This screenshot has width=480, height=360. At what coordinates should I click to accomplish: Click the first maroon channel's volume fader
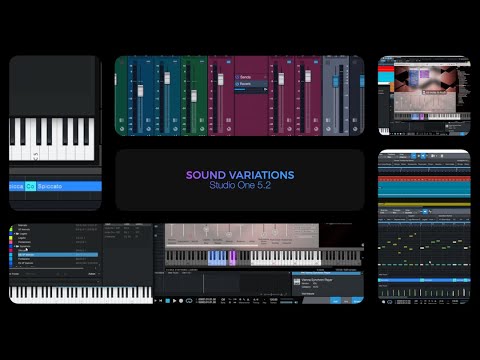pyautogui.click(x=220, y=79)
